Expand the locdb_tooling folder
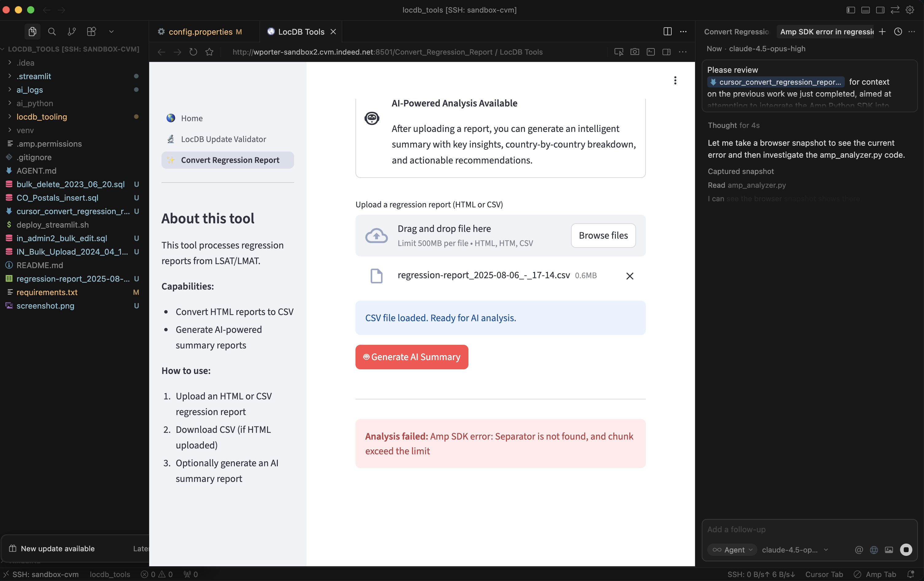Screen dimensions: 924x581 [x=41, y=117]
